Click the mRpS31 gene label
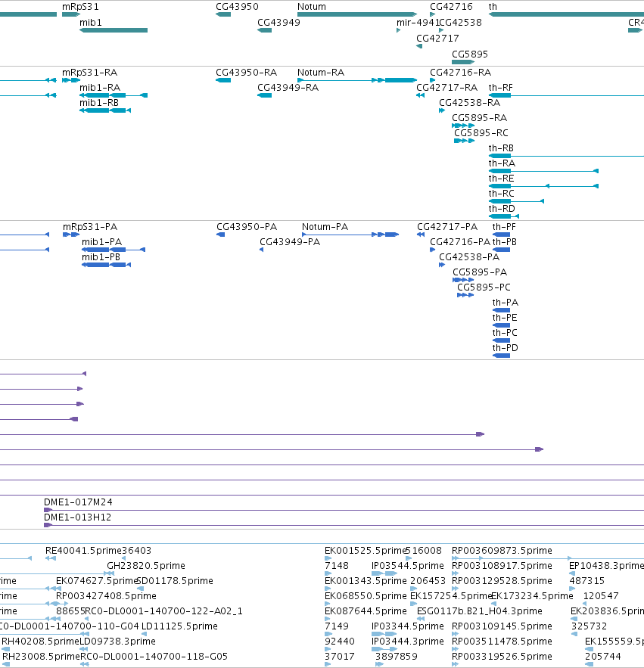The width and height of the screenshot is (644, 668). pyautogui.click(x=80, y=7)
